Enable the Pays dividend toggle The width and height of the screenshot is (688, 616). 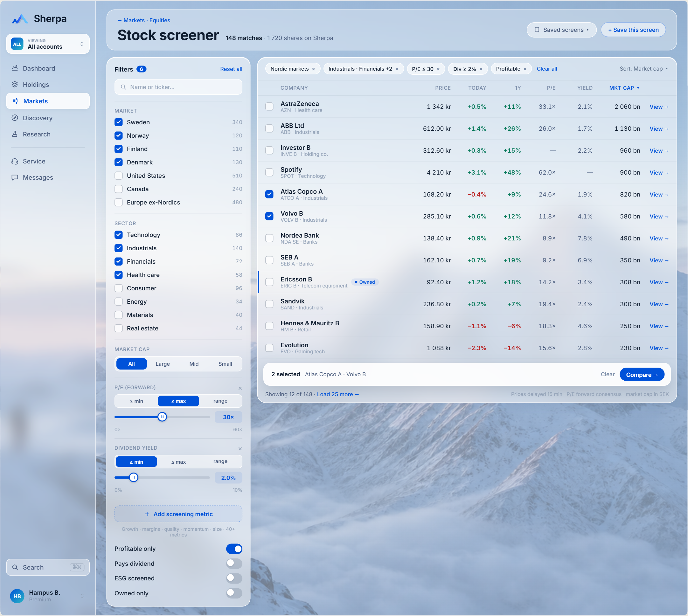pos(234,564)
